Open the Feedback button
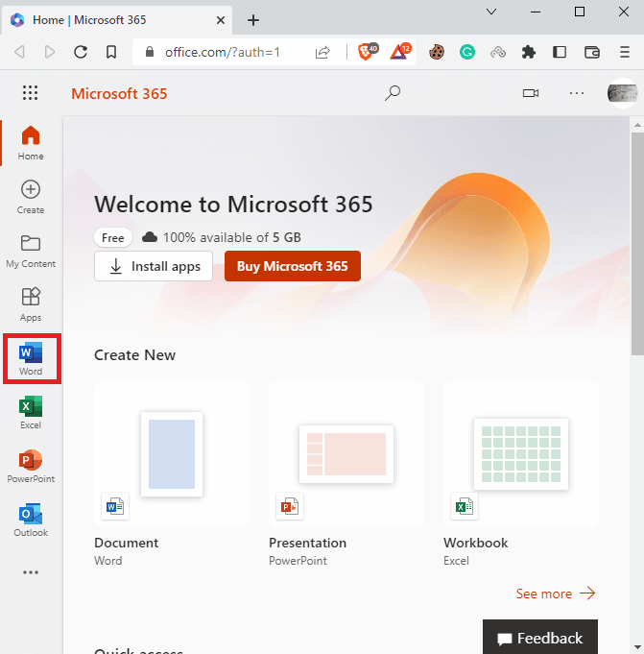 point(540,638)
